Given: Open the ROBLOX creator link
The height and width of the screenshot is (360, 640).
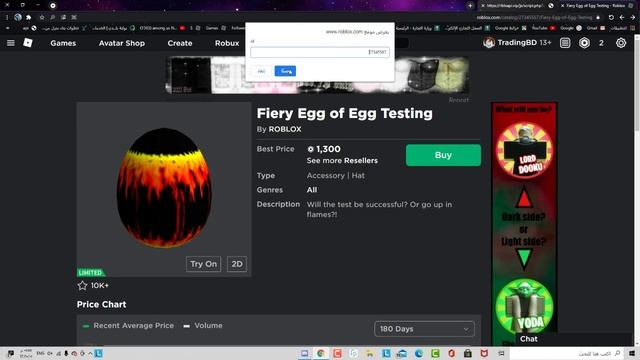Looking at the screenshot, I should (x=285, y=129).
